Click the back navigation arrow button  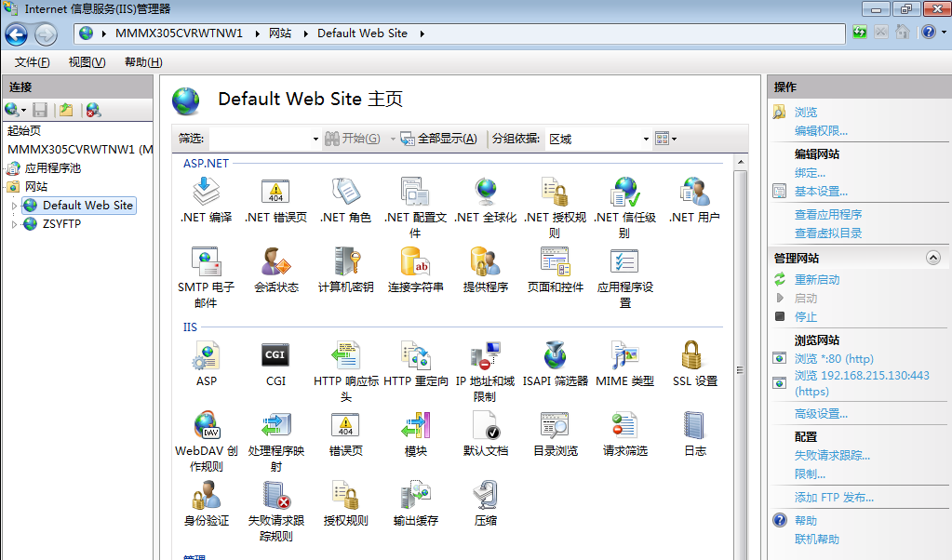17,34
